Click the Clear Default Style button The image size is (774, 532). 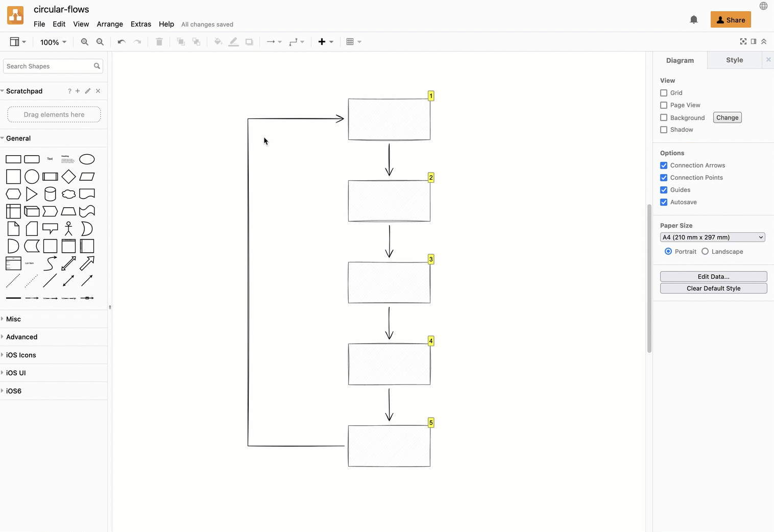[713, 288]
